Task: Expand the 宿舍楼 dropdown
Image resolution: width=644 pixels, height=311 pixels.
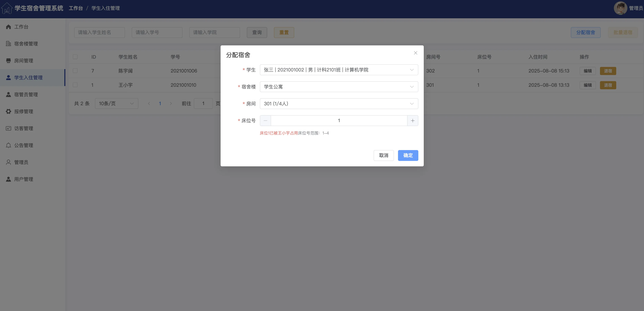Action: pos(339,87)
